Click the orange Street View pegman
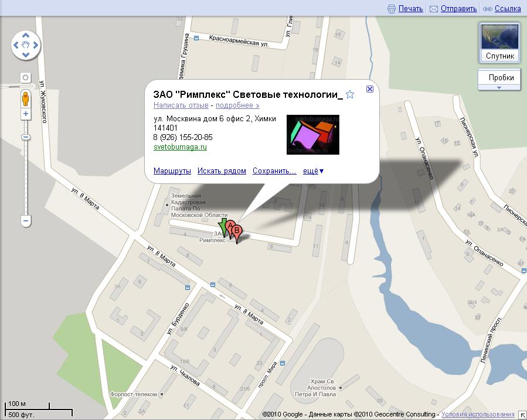 point(26,98)
